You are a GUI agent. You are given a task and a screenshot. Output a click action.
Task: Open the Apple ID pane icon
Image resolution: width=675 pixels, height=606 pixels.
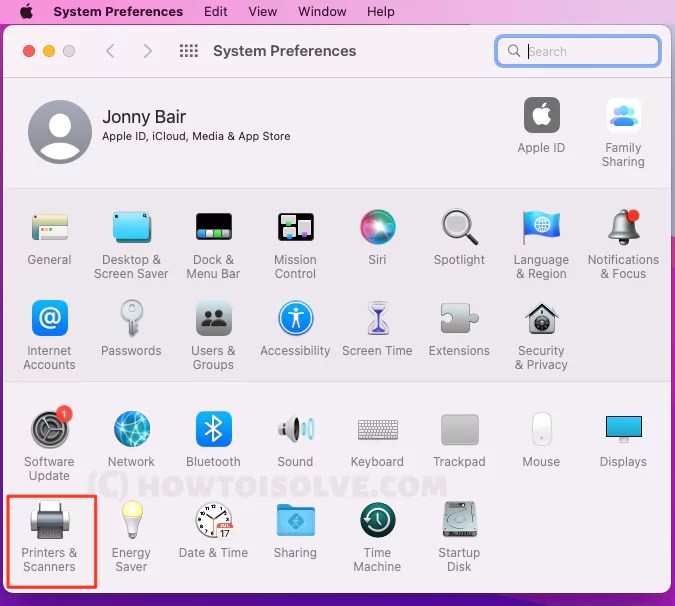point(542,115)
